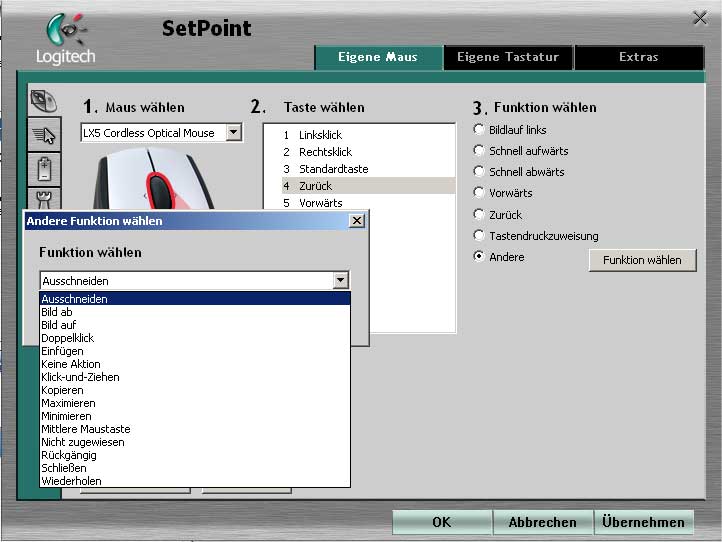The height and width of the screenshot is (542, 722).
Task: Click the LX5 mouse preview image
Action: coord(153,179)
